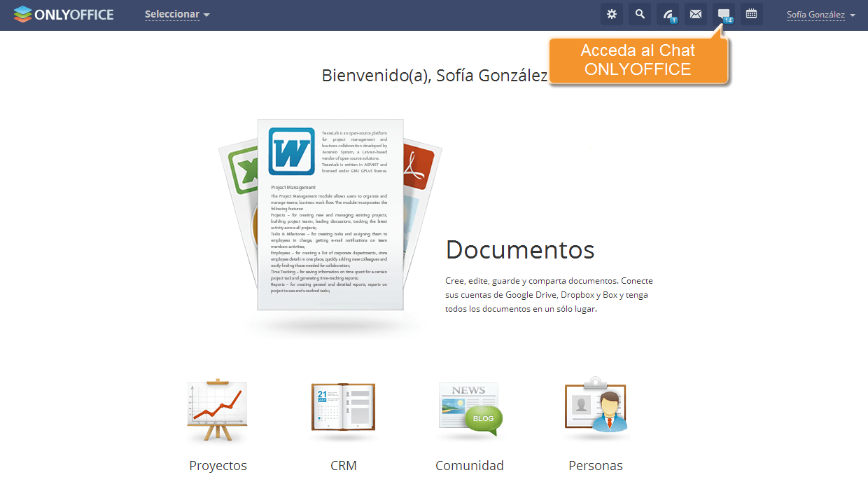Open the Sofía González user menu
This screenshot has height=496, width=868.
tap(821, 15)
